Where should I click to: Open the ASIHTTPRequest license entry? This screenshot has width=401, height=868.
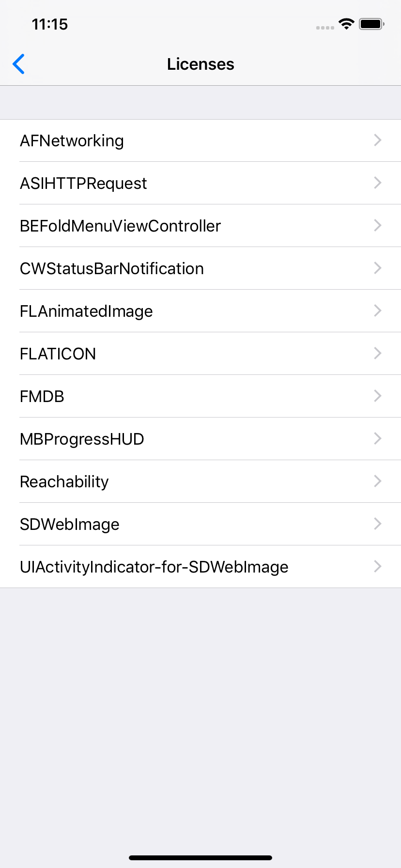point(83,184)
